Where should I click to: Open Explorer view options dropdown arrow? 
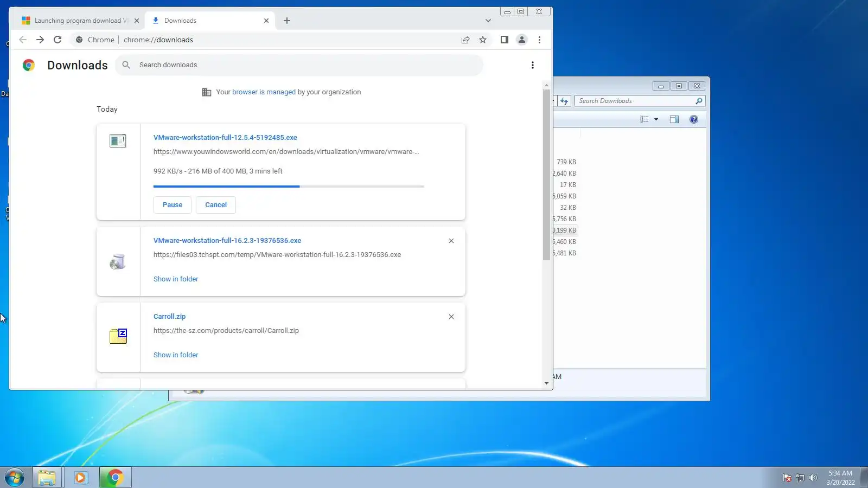tap(656, 119)
